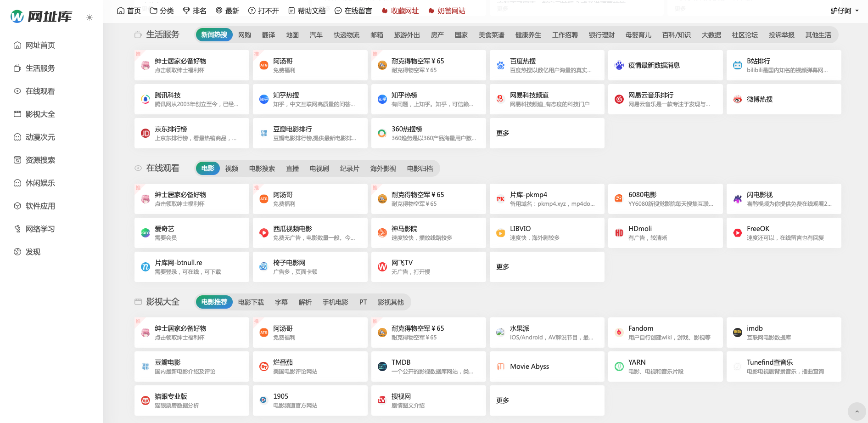Click the red 奶爸网站 link
Viewport: 868px width, 423px height.
pos(447,11)
